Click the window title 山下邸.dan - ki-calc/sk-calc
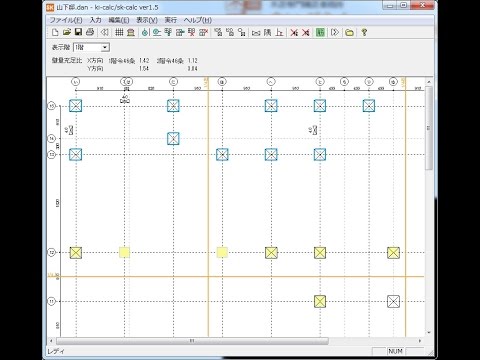Screen dimensions: 480x360 tap(108, 7)
